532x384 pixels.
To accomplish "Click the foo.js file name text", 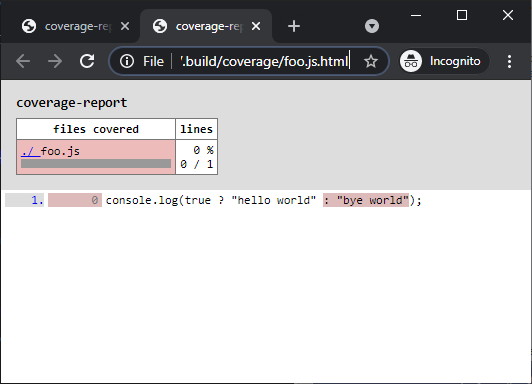I will 60,151.
